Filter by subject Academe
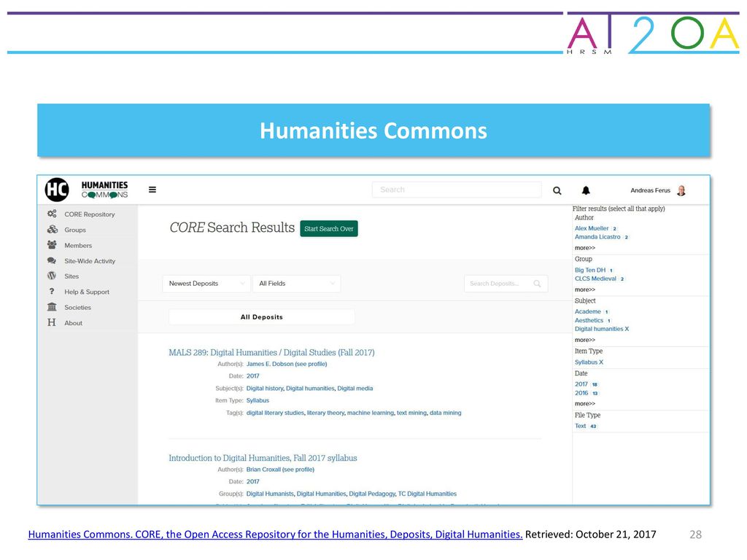 pyautogui.click(x=588, y=311)
